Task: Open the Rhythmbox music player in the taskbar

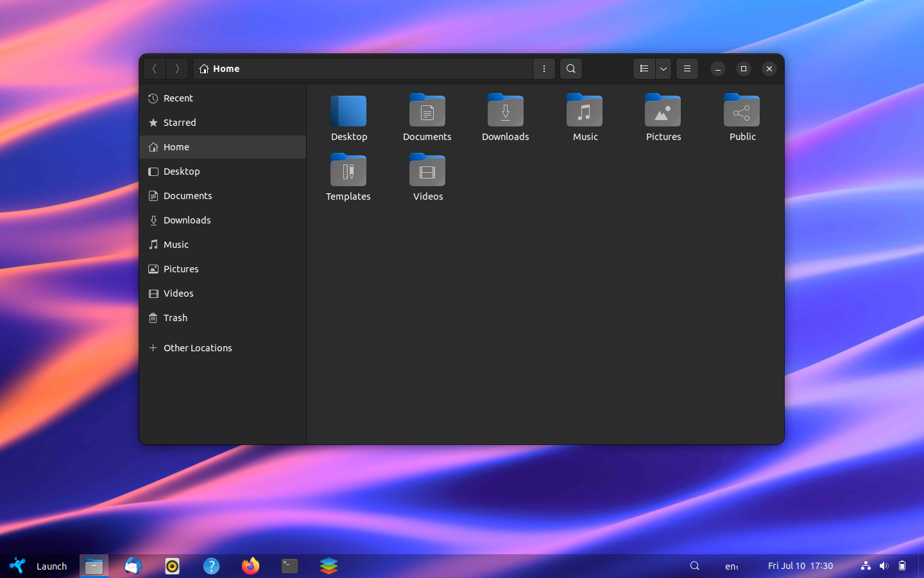Action: 172,566
